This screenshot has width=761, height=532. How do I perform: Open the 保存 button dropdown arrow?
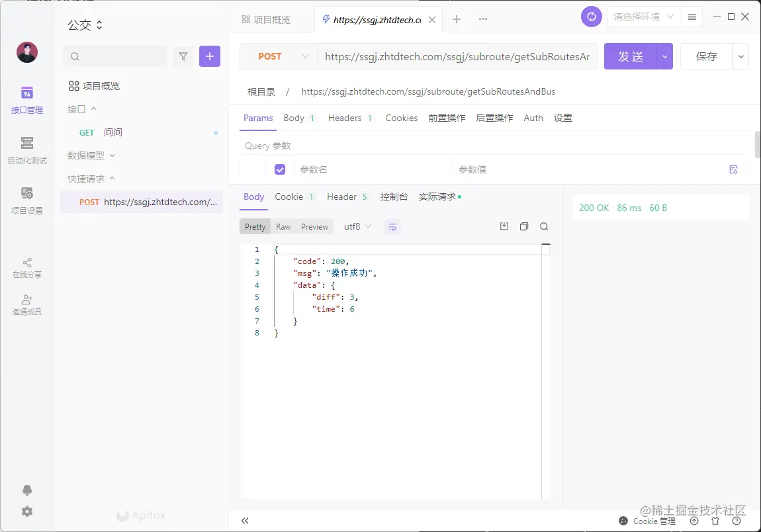coord(741,57)
